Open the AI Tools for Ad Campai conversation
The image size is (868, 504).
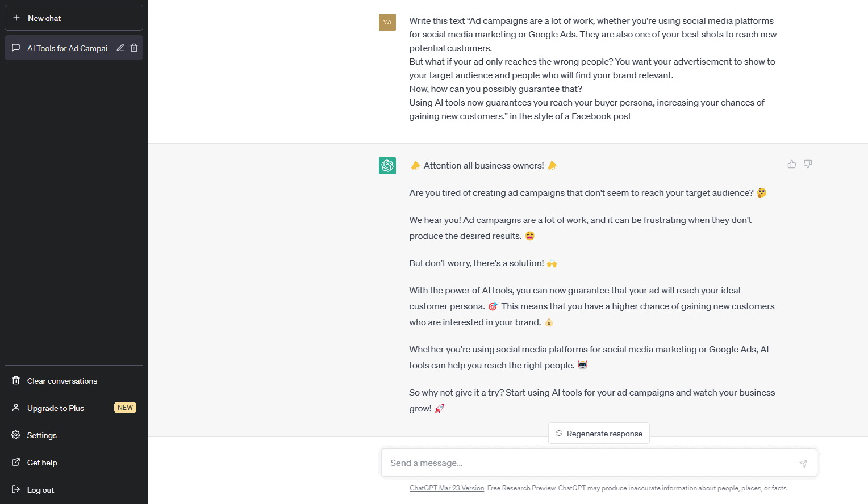[67, 48]
